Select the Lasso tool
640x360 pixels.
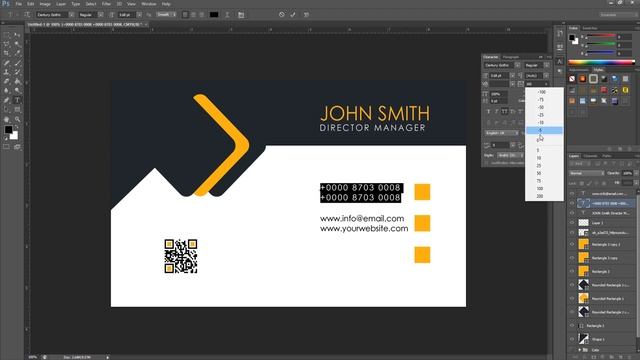[x=7, y=44]
